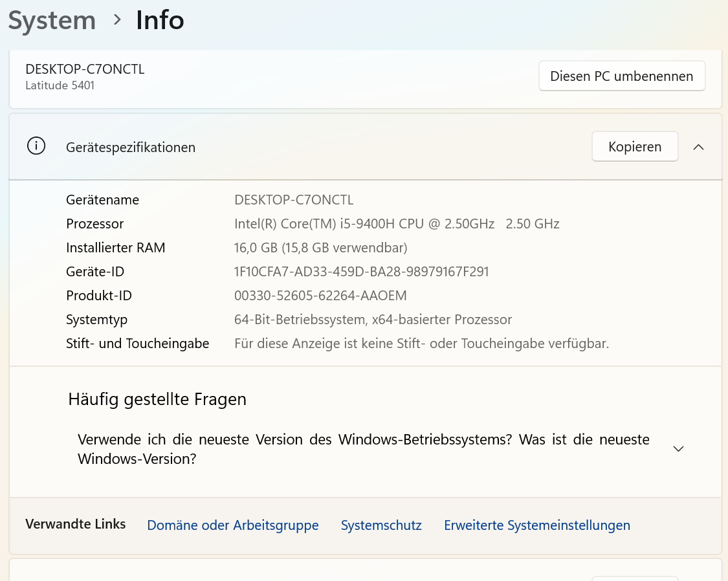Viewport: 728px width, 581px height.
Task: Open Erweiterte Systemeinstellungen link
Action: (537, 525)
